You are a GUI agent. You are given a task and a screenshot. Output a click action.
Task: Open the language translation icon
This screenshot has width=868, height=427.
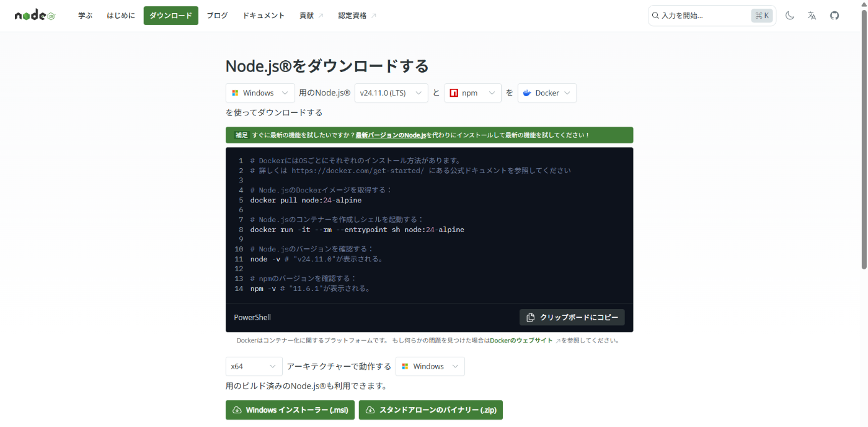812,16
